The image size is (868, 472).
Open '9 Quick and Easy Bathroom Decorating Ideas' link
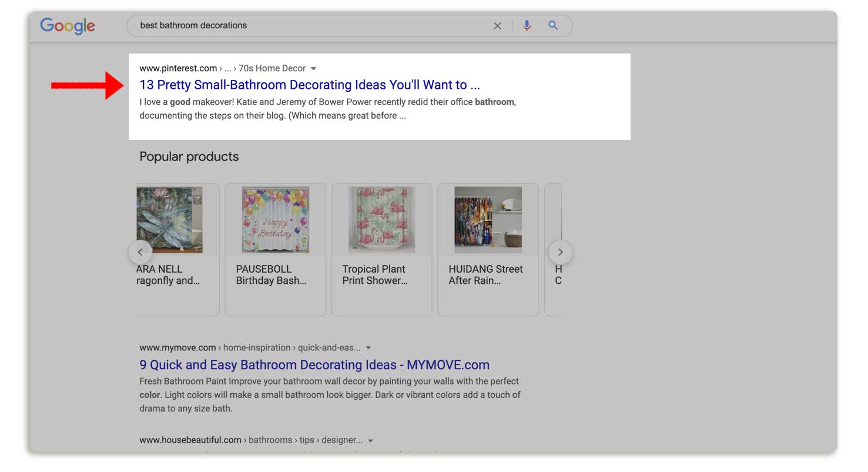[x=314, y=364]
